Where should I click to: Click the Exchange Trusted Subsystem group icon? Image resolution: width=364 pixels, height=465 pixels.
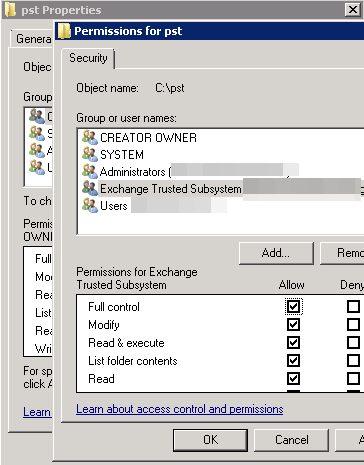tap(90, 188)
